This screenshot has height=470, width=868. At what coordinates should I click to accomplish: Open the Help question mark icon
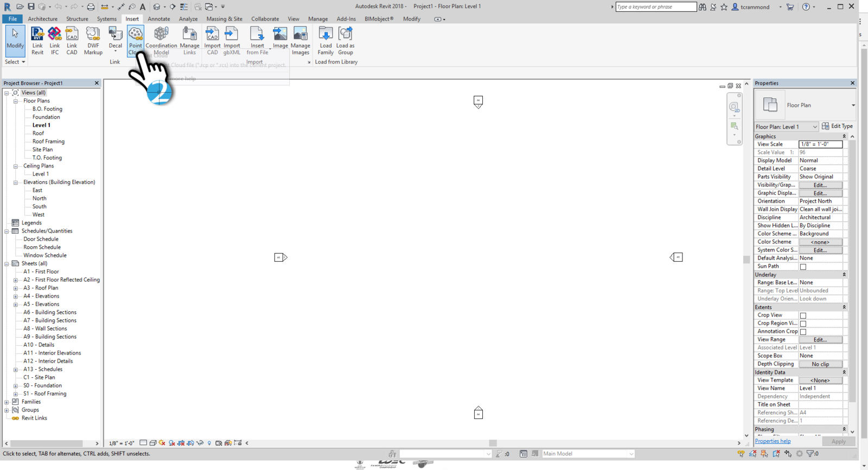[806, 7]
